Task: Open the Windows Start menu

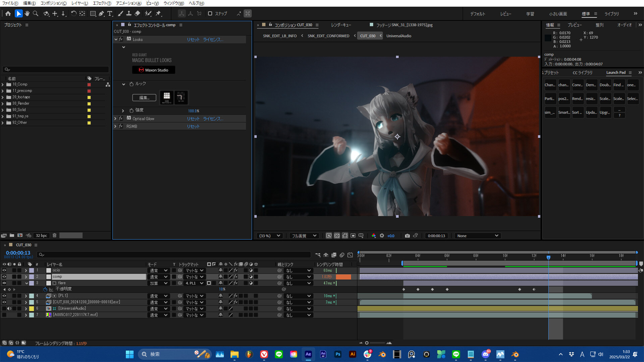Action: [129, 354]
